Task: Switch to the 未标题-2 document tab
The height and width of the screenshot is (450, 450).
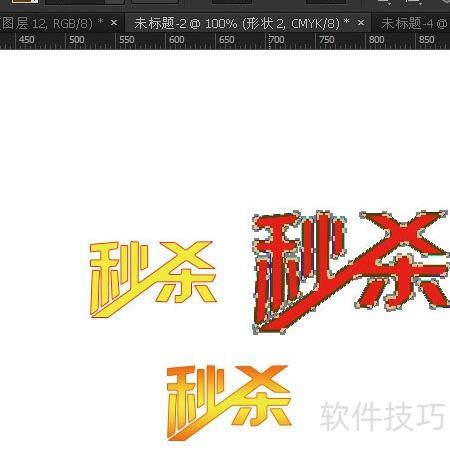Action: pos(242,23)
